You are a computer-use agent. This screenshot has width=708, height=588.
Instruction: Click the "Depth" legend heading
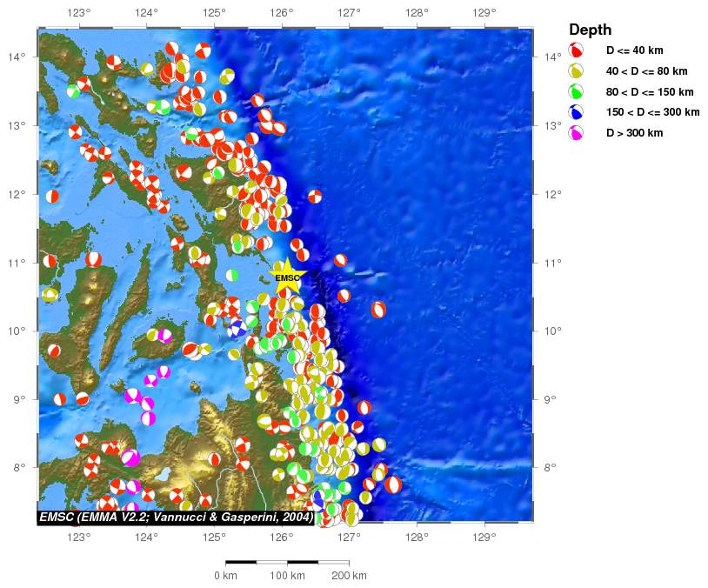point(589,30)
